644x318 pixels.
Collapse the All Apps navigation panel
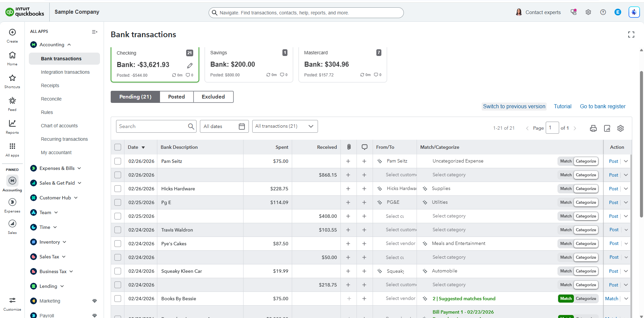click(x=95, y=32)
